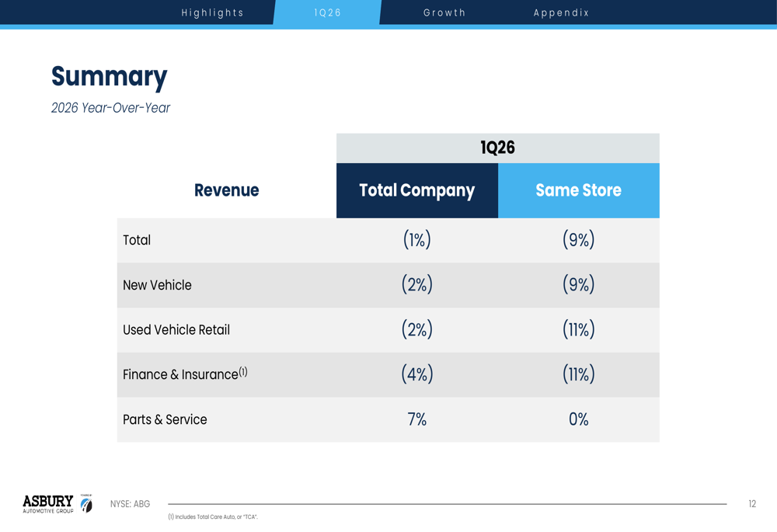Select the Total Company column header
Image resolution: width=777 pixels, height=532 pixels.
point(416,190)
